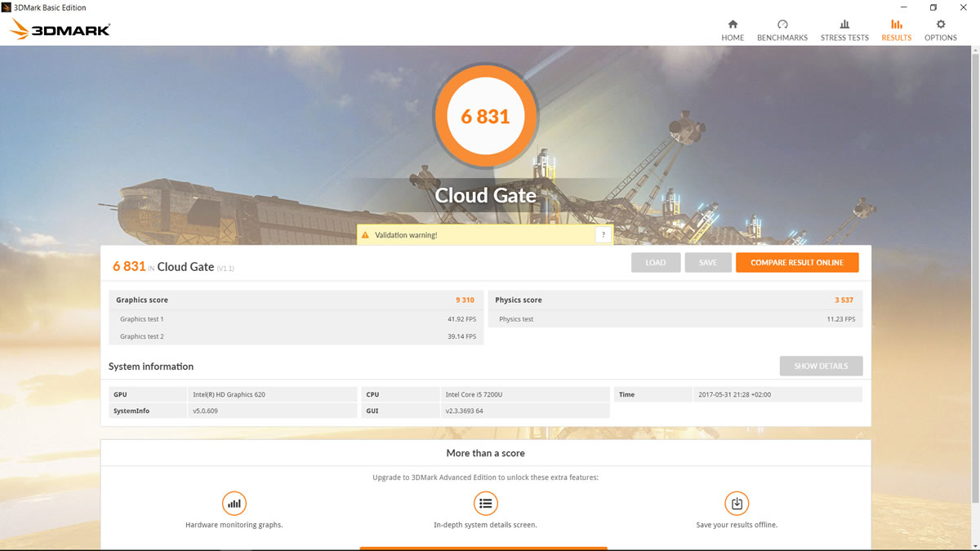980x551 pixels.
Task: Minimize the 3DMark window
Action: point(904,7)
